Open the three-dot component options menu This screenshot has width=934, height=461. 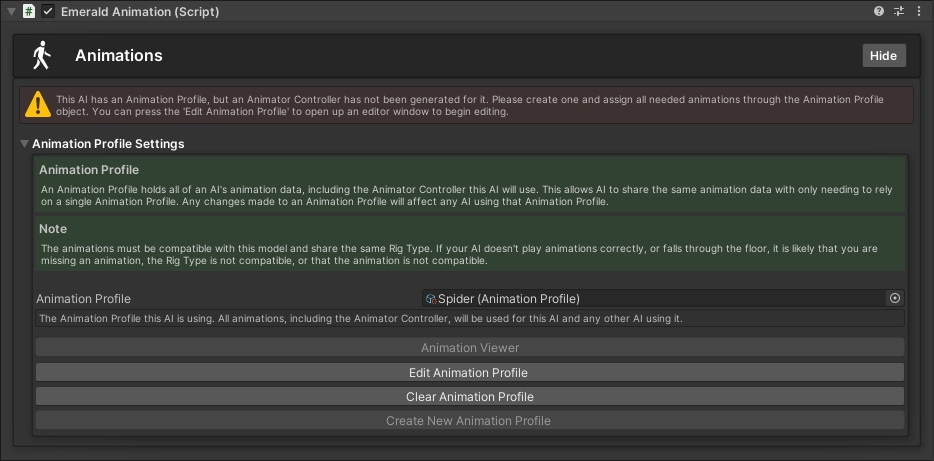coord(919,12)
